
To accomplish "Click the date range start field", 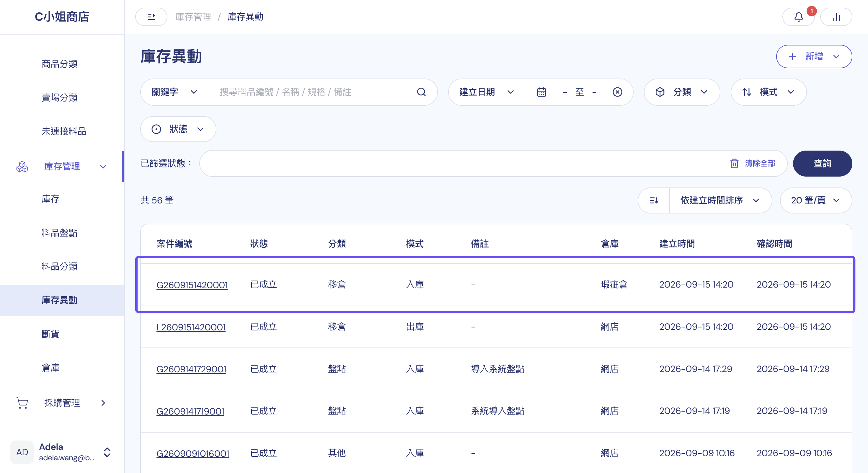I will pos(565,92).
